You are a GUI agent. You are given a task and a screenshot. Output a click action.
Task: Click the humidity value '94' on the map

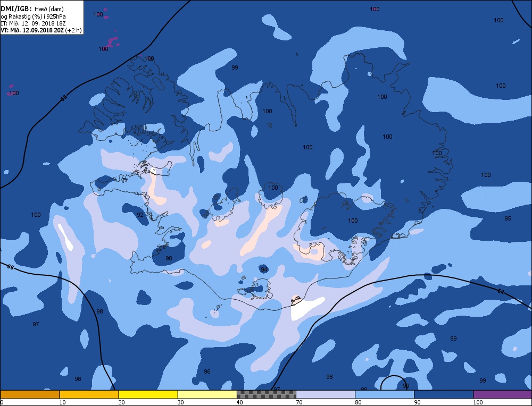tap(264, 270)
